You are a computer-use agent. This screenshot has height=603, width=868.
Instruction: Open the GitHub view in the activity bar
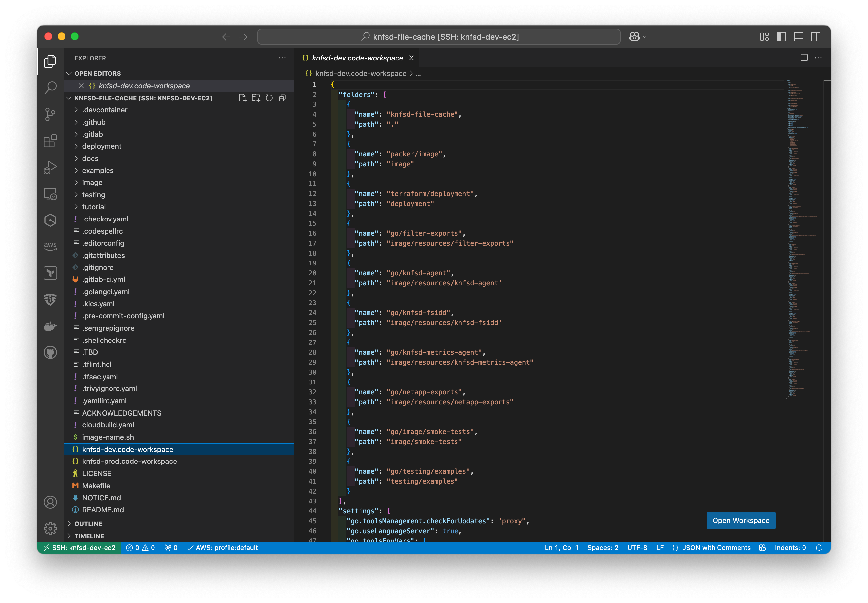pyautogui.click(x=50, y=352)
